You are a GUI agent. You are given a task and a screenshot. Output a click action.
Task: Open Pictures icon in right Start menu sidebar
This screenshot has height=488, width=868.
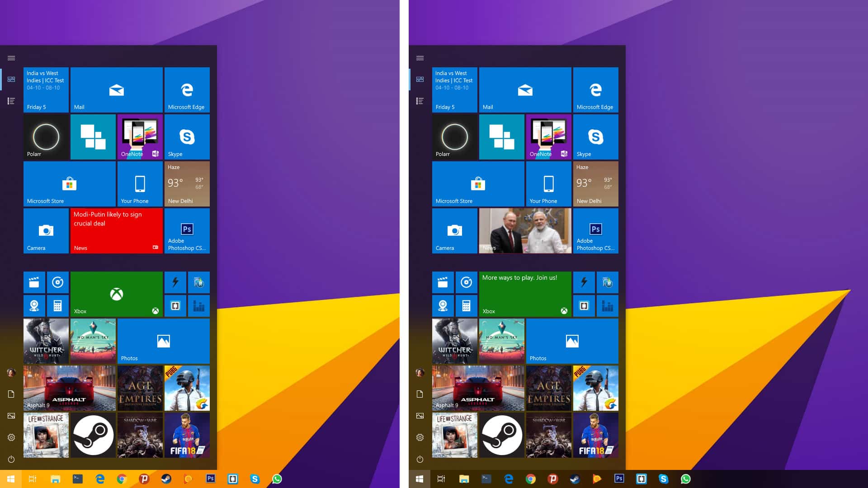[420, 416]
